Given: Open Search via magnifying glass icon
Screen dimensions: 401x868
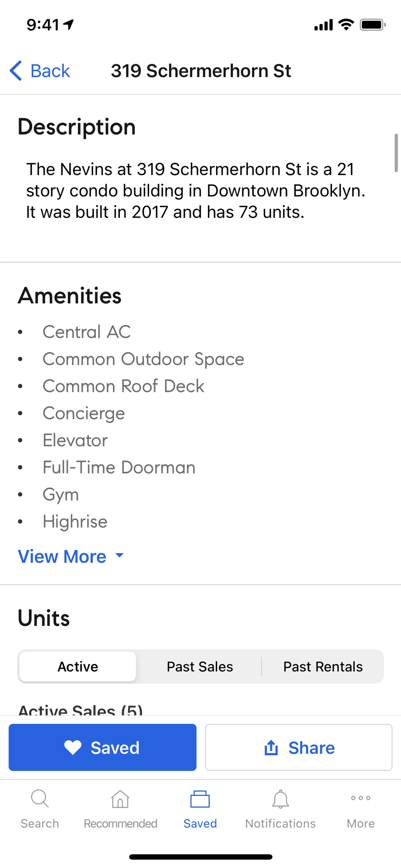Looking at the screenshot, I should (40, 799).
